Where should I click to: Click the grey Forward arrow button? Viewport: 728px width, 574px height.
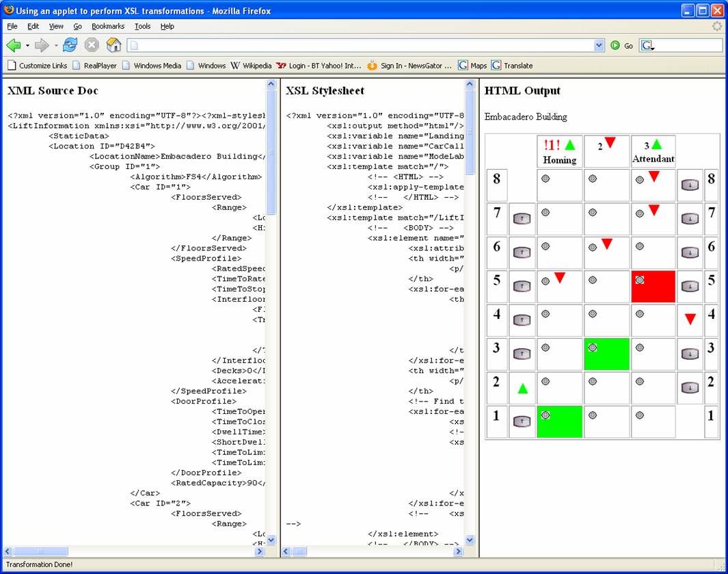(42, 45)
